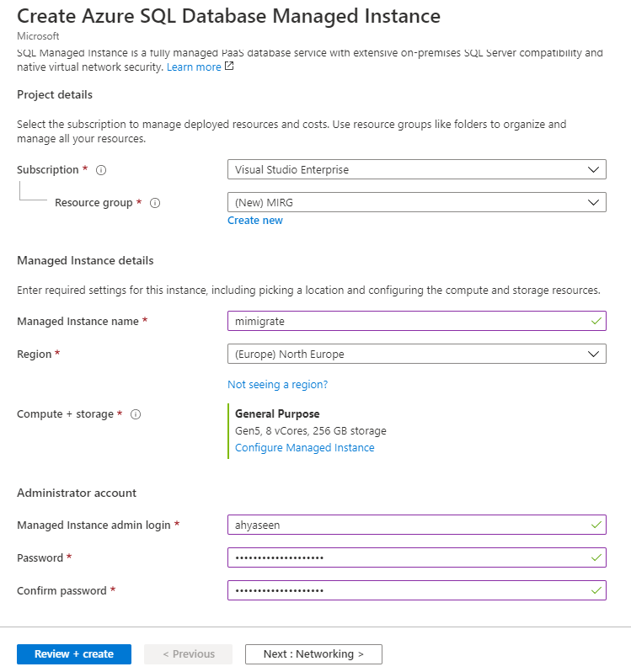Expand the Resource group dropdown
This screenshot has width=631, height=672.
tap(416, 202)
